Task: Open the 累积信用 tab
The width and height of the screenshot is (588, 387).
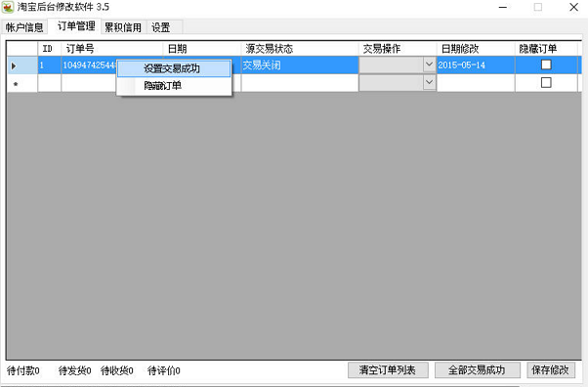Action: (123, 27)
